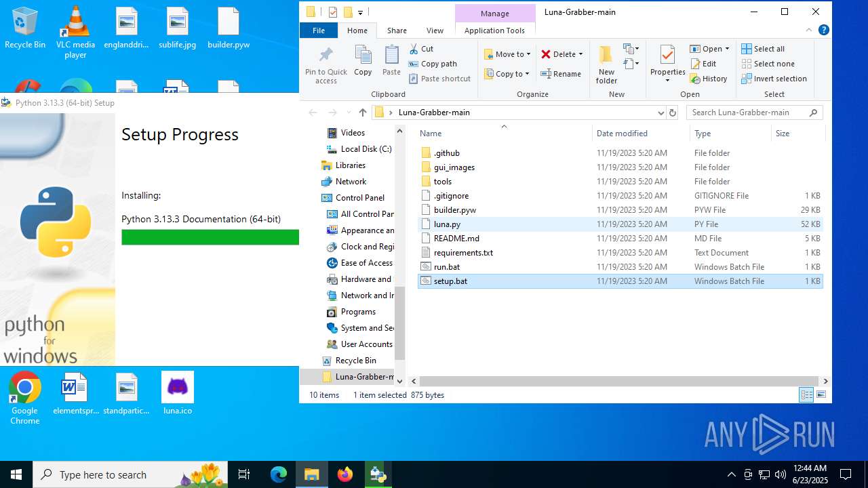Click Select none in the ribbon
Viewport: 868px width, 488px height.
click(768, 64)
